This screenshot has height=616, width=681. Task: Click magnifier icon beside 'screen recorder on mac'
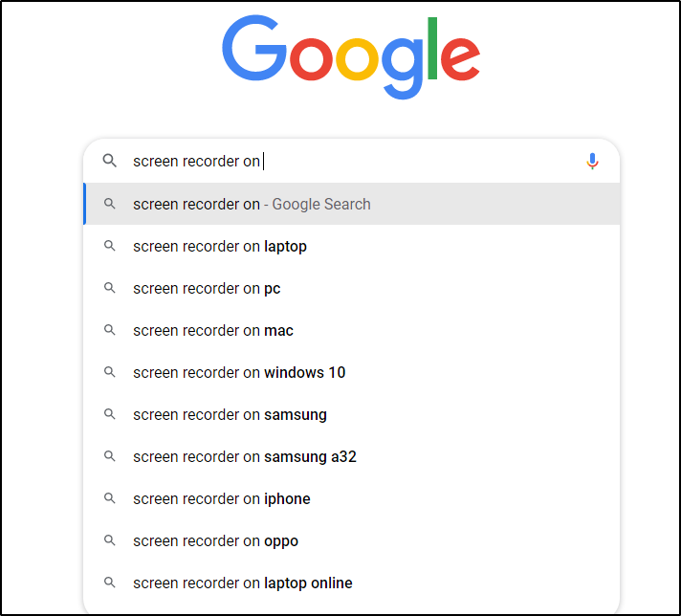(x=110, y=330)
